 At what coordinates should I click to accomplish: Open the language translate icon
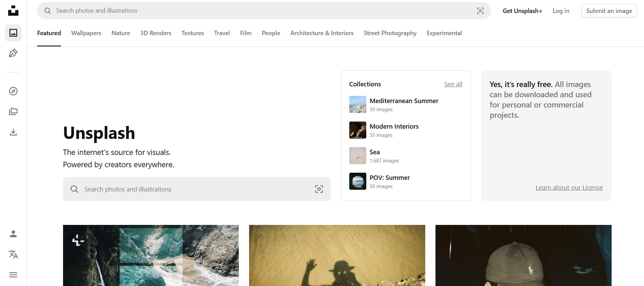[x=13, y=254]
